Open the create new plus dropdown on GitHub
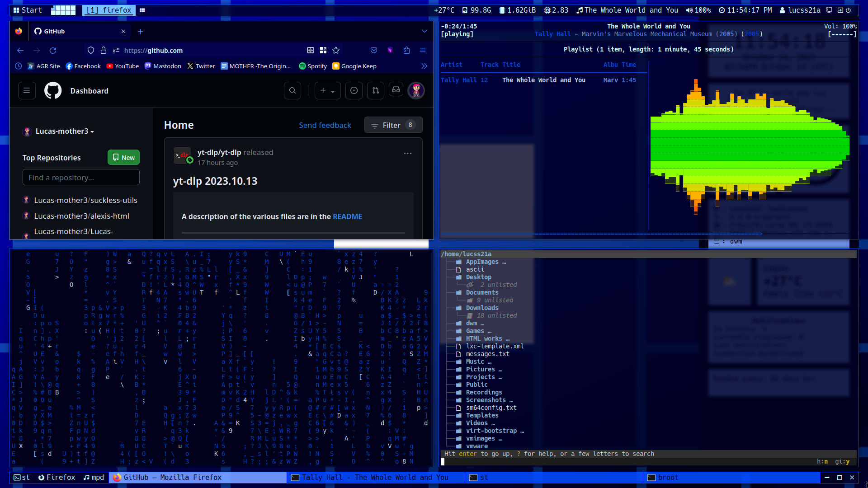868x488 pixels. tap(327, 91)
